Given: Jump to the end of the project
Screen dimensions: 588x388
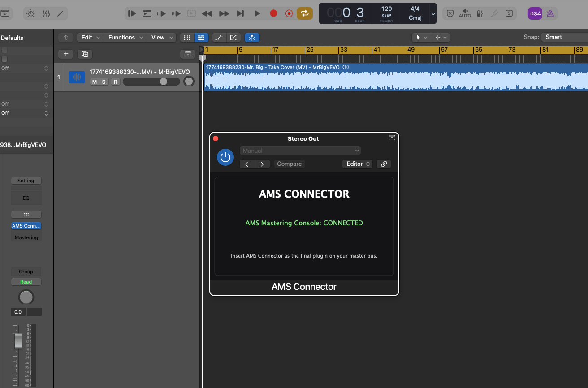Looking at the screenshot, I should pos(240,13).
